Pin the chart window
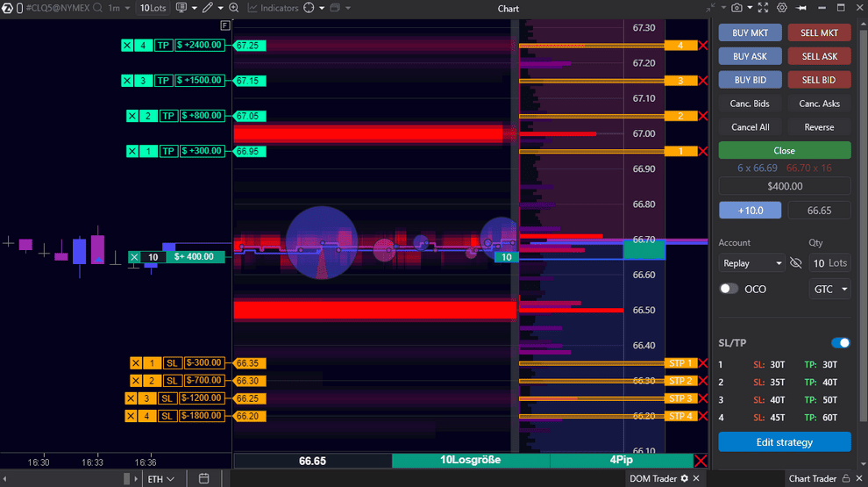The image size is (868, 487). (801, 8)
